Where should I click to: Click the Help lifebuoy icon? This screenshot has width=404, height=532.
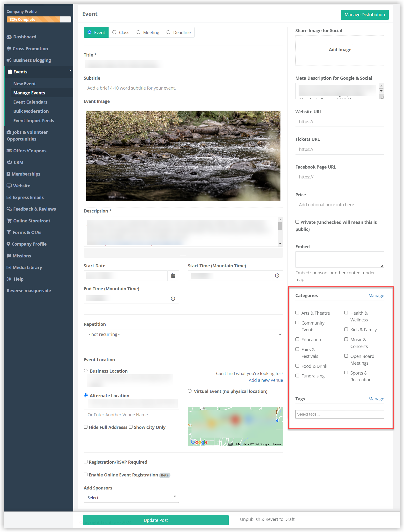coord(9,279)
